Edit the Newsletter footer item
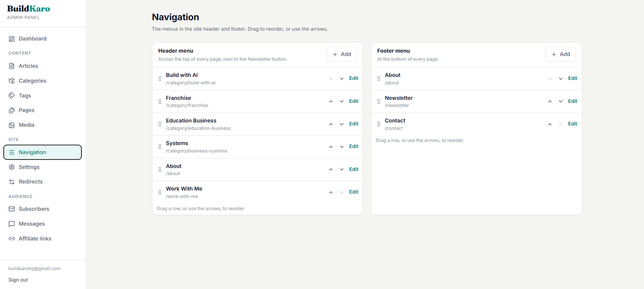This screenshot has height=289, width=644. (572, 102)
